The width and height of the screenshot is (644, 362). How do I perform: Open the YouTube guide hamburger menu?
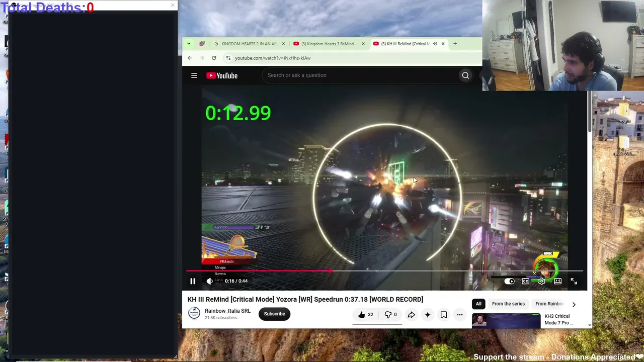pyautogui.click(x=194, y=75)
